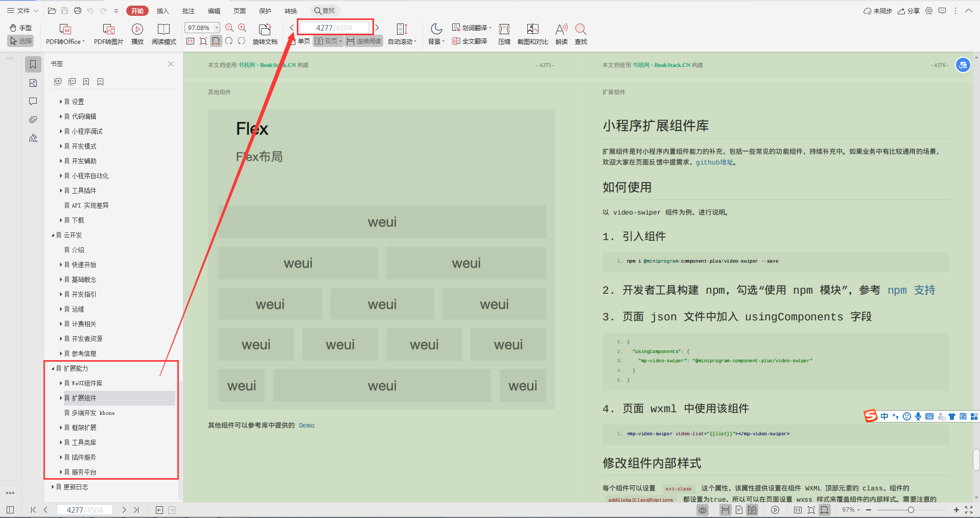Click the 查找 find icon in ribbon
This screenshot has width=980, height=518.
point(581,34)
